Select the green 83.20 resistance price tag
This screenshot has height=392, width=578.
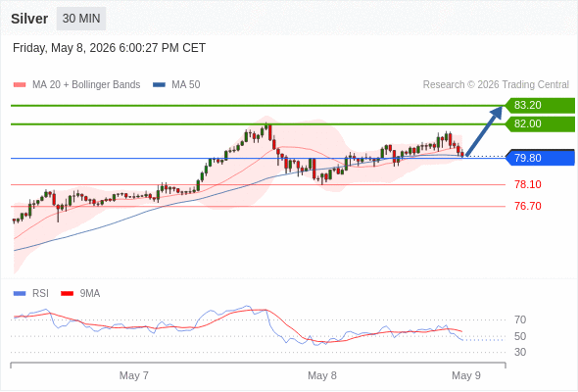(540, 106)
